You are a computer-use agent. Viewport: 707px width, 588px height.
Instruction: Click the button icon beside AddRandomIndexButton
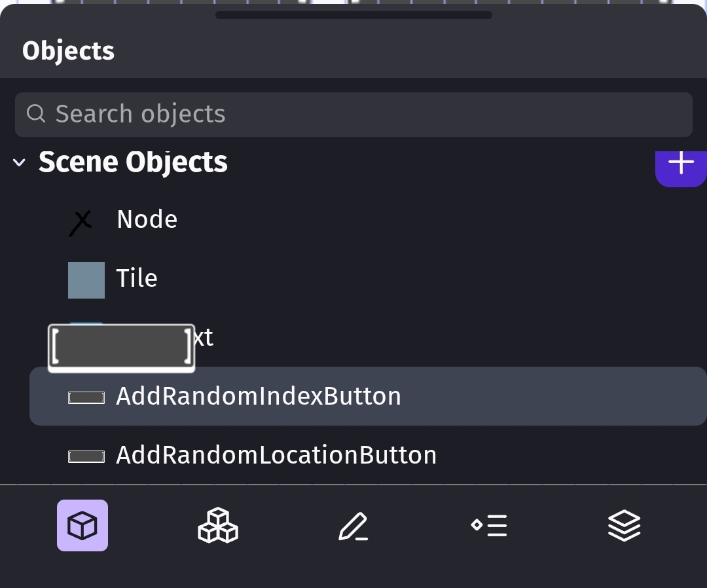point(86,397)
